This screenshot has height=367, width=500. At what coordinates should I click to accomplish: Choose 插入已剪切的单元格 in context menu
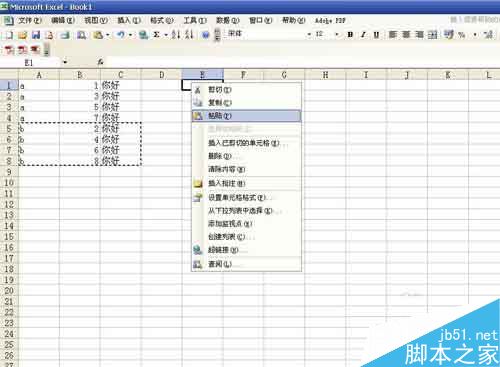247,143
